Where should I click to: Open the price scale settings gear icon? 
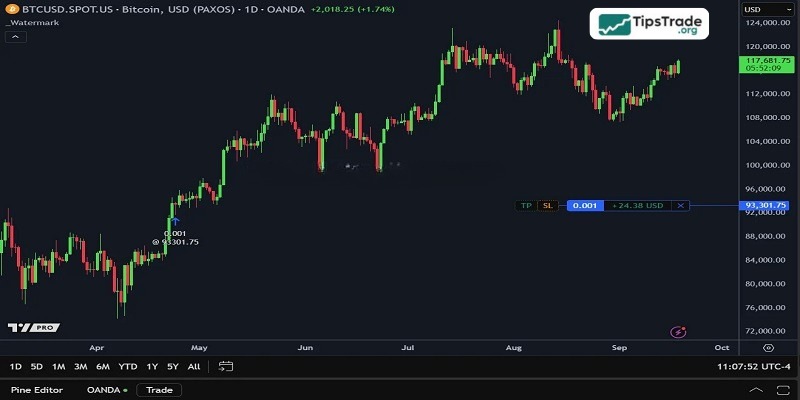pyautogui.click(x=768, y=348)
